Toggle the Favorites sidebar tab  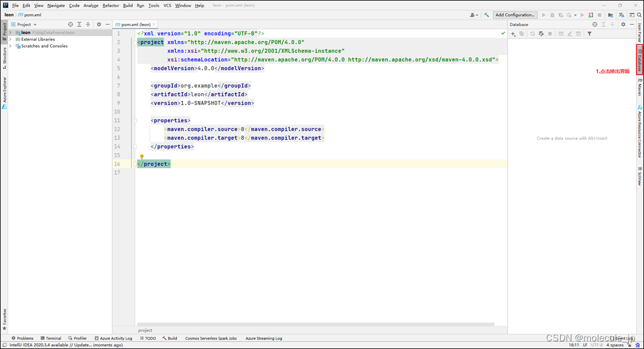(x=5, y=319)
